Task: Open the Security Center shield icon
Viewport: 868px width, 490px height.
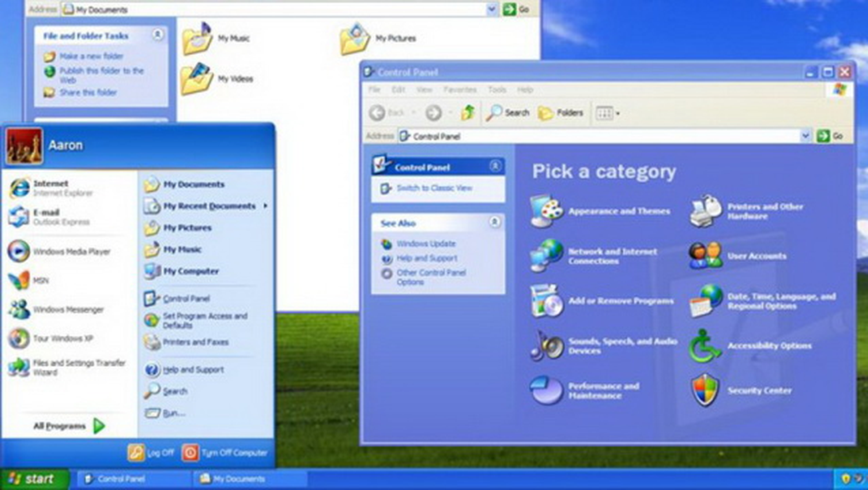Action: (x=705, y=390)
